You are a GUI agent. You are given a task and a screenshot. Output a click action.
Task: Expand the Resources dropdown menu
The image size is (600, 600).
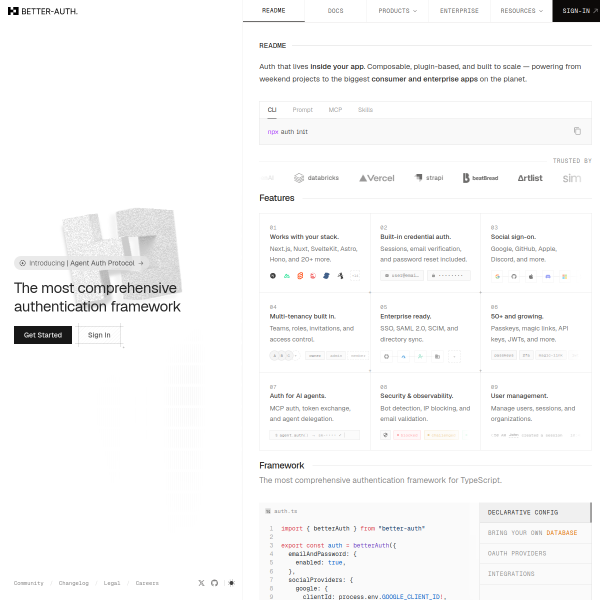tap(521, 11)
